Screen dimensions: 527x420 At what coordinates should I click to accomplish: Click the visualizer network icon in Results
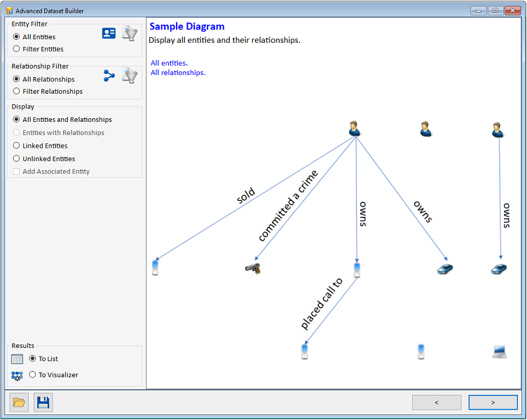pos(18,376)
